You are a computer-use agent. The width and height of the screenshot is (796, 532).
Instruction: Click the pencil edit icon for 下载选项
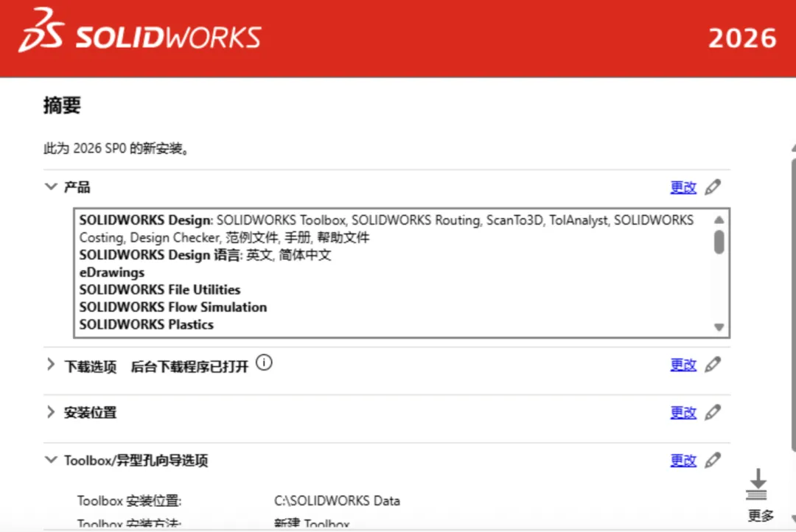pyautogui.click(x=713, y=365)
